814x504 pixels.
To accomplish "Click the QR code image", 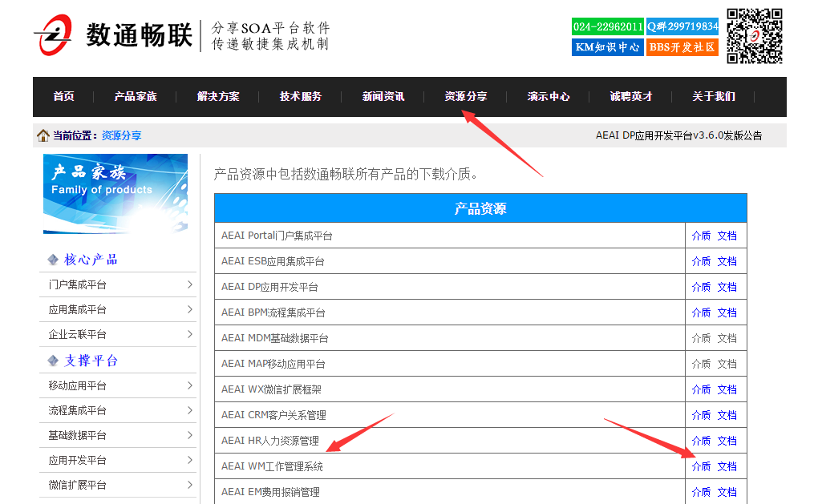I will point(754,36).
